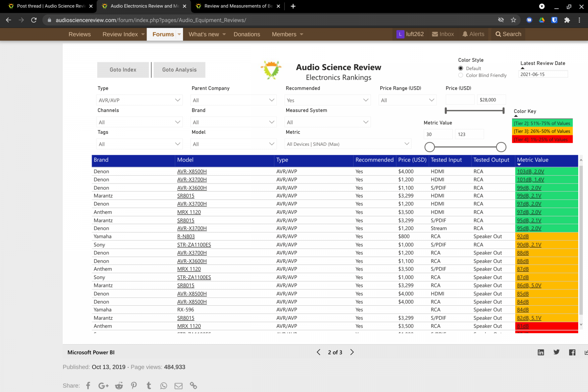Open Parent Company dropdown
Image resolution: width=588 pixels, height=392 pixels.
pyautogui.click(x=234, y=100)
